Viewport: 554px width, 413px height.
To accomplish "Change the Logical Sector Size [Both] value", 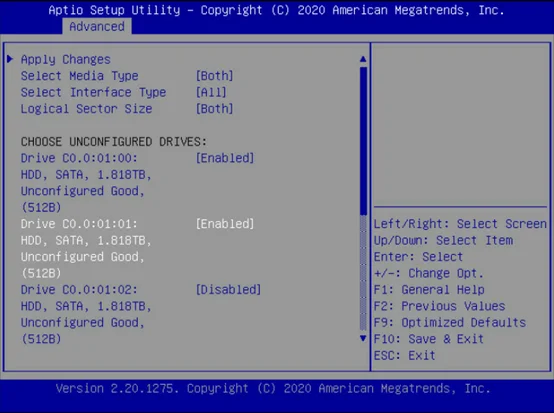I will click(214, 109).
